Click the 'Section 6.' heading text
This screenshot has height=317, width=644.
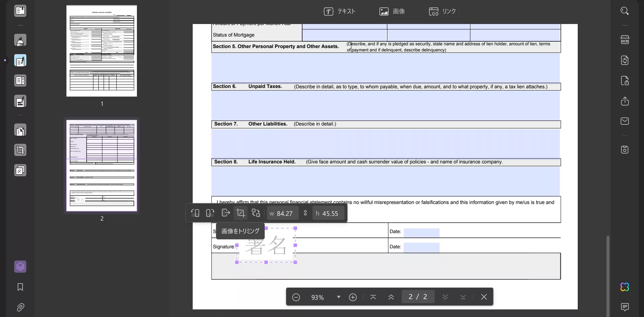[x=224, y=86]
